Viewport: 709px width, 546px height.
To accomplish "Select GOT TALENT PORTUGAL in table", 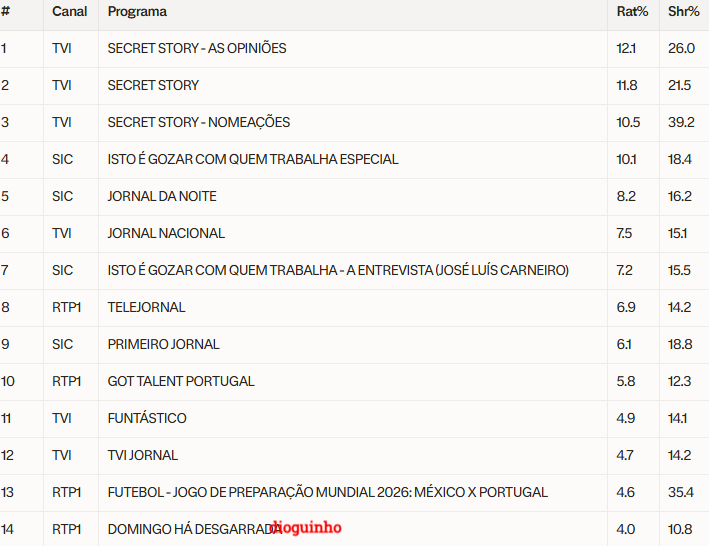I will tap(181, 381).
